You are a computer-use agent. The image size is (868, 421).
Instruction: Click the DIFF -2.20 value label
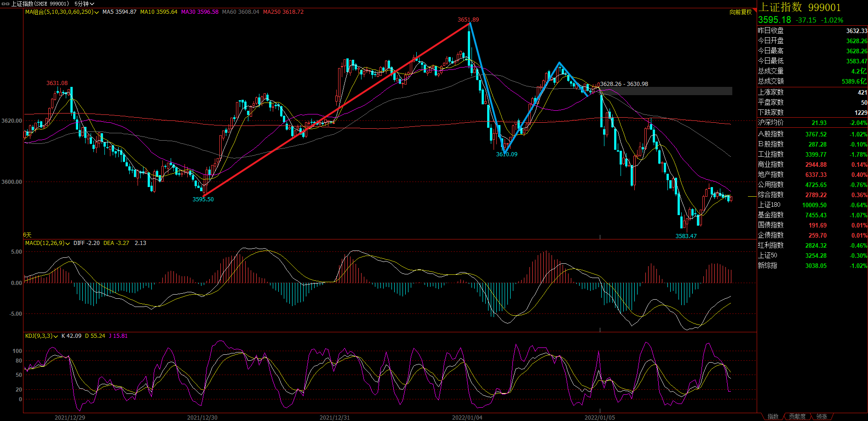(86, 243)
